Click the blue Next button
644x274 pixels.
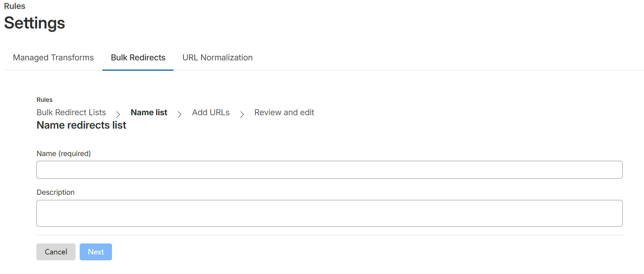coord(96,252)
